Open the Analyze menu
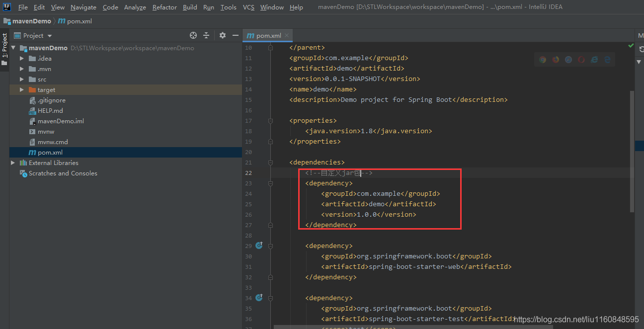The width and height of the screenshot is (644, 329). pos(135,7)
